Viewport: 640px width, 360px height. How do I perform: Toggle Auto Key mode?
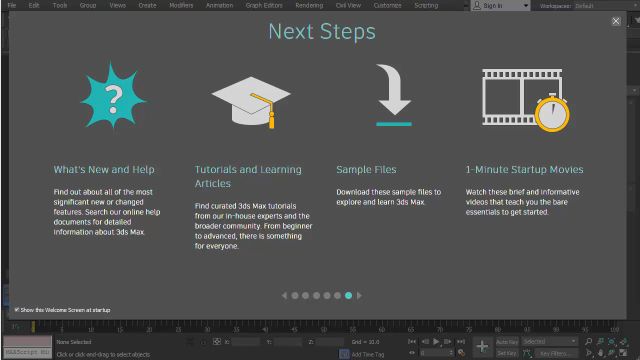(x=507, y=342)
